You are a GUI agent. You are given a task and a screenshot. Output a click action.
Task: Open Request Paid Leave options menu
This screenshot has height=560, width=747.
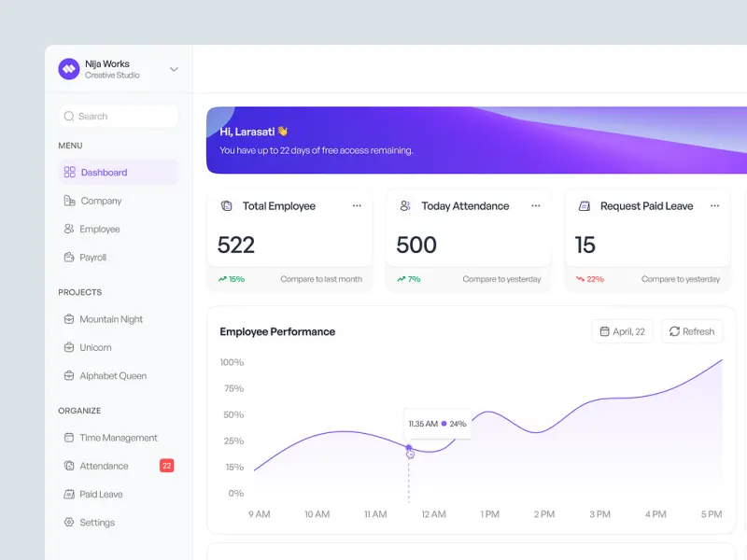[x=715, y=205]
